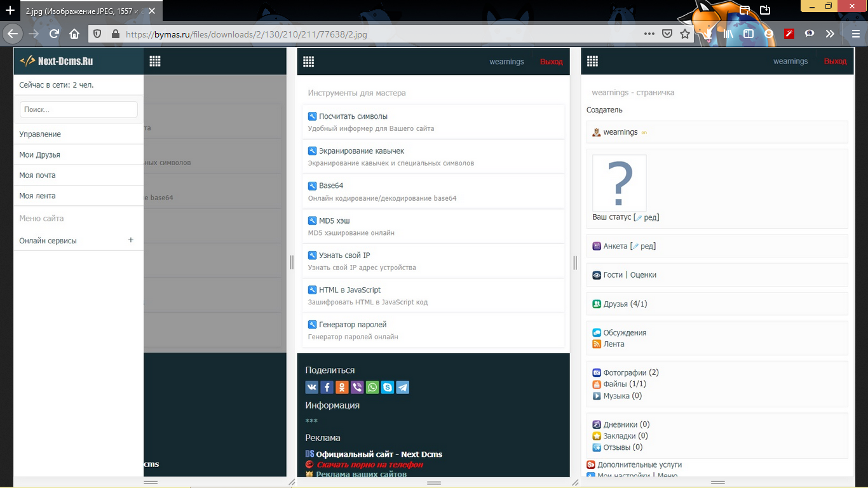
Task: Go to the Firefox home page icon
Action: pyautogui.click(x=74, y=34)
